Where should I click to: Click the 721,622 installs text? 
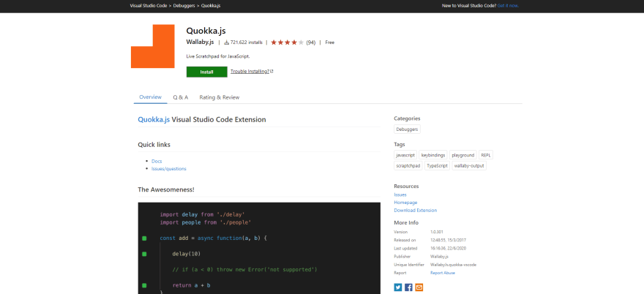(x=247, y=42)
